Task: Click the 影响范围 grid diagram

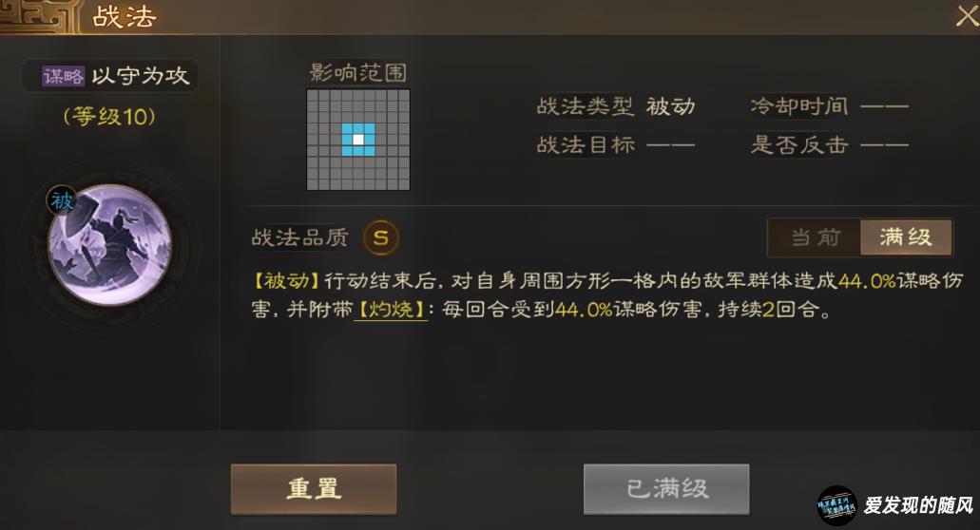Action: pyautogui.click(x=358, y=140)
